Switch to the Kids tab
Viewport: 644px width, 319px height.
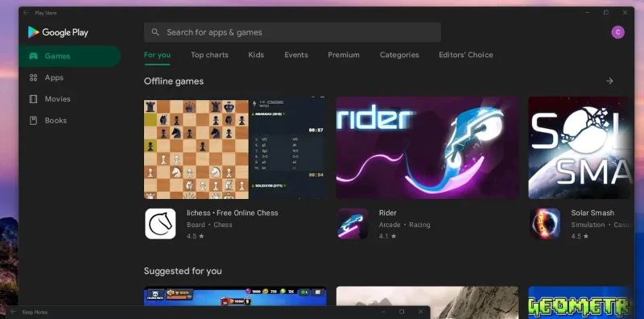pyautogui.click(x=256, y=55)
